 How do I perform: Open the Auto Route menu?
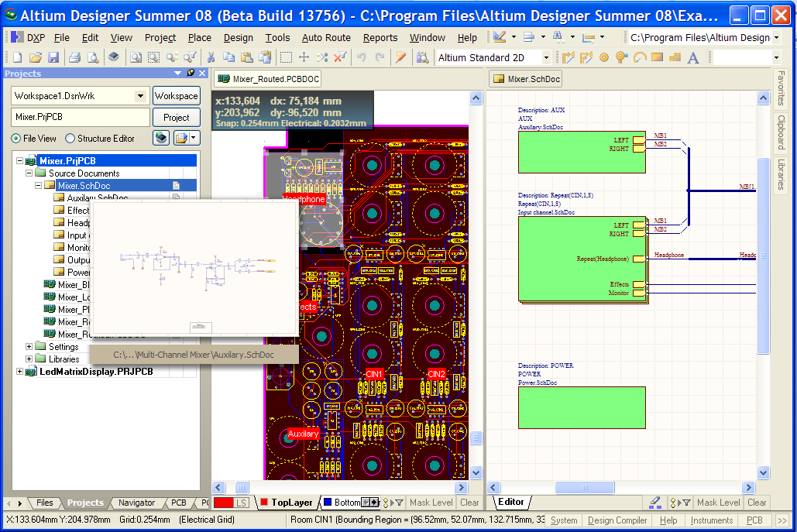326,38
